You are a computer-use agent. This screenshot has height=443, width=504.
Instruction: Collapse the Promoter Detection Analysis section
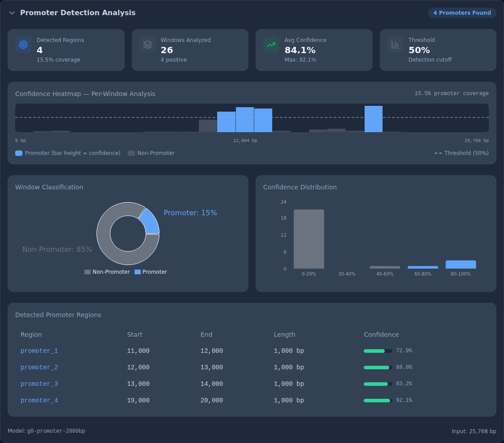tap(12, 13)
